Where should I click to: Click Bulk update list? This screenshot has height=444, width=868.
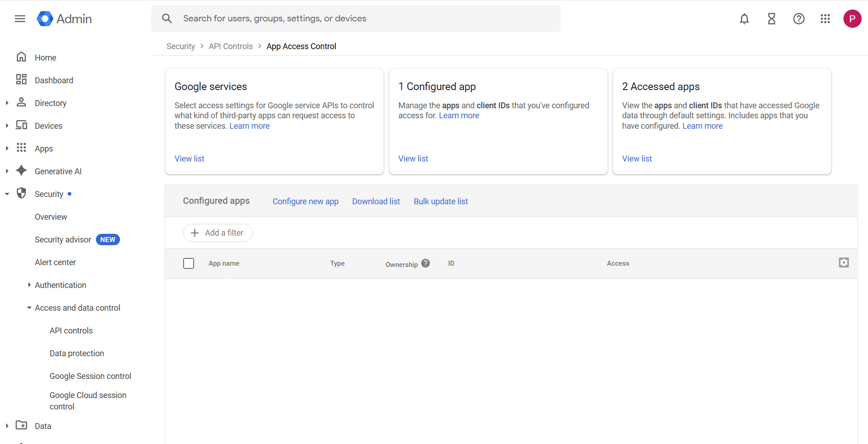coord(441,201)
